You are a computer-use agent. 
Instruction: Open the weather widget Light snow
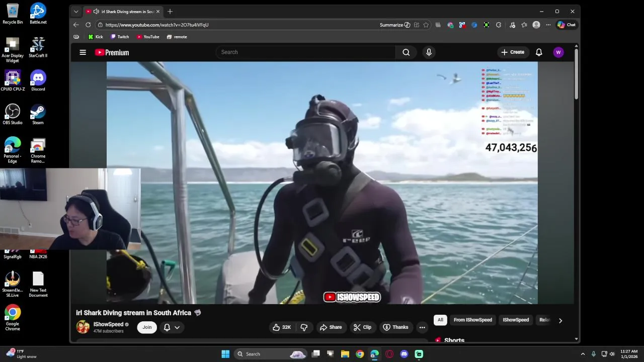pyautogui.click(x=20, y=354)
